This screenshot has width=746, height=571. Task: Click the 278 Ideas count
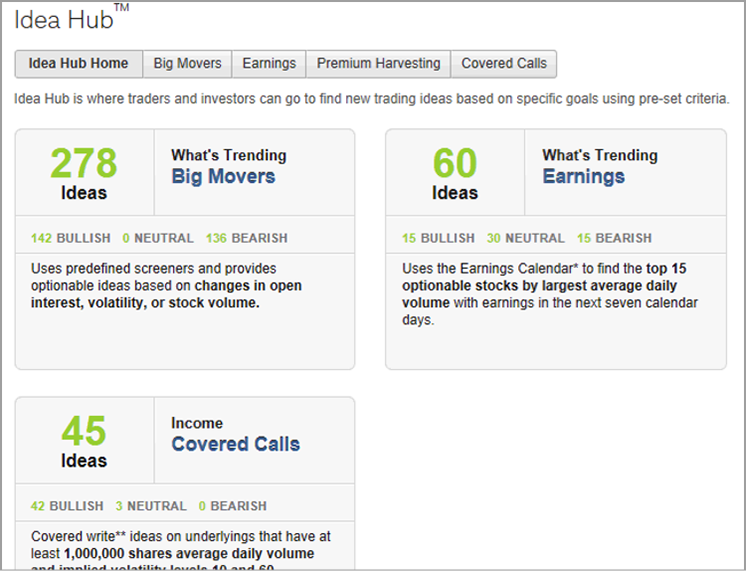click(x=84, y=173)
